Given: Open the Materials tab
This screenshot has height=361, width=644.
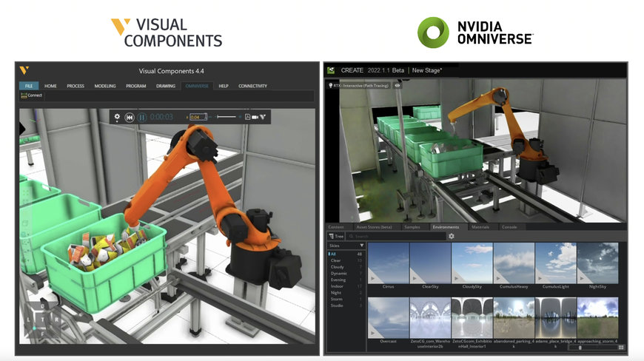Looking at the screenshot, I should pos(480,227).
